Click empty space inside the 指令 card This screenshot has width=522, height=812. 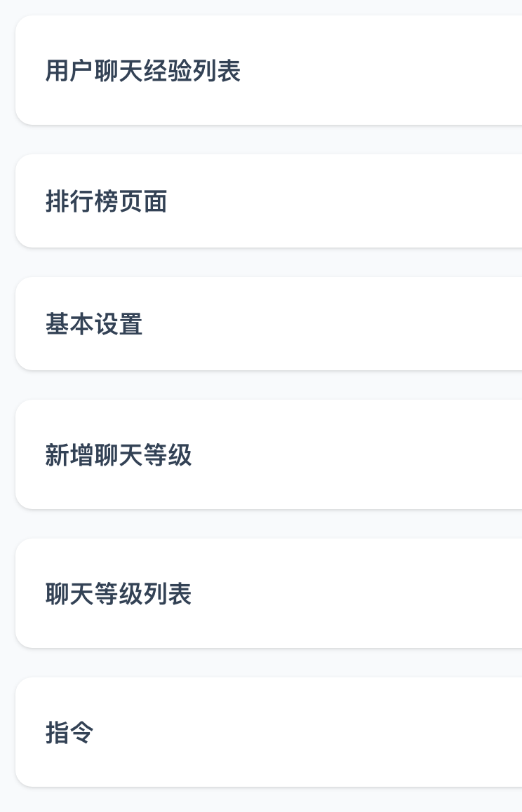[351, 733]
